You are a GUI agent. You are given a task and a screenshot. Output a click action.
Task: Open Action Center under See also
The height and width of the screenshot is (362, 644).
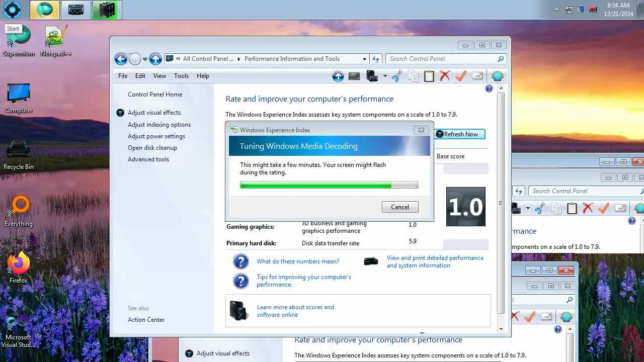146,320
